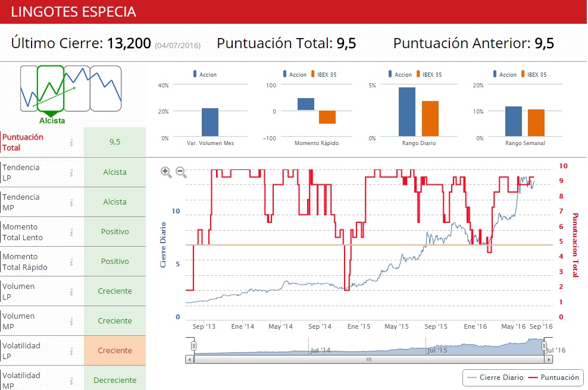Click the Tendencia MP Alcista value
Viewport: 588px width, 390px height.
(x=115, y=202)
